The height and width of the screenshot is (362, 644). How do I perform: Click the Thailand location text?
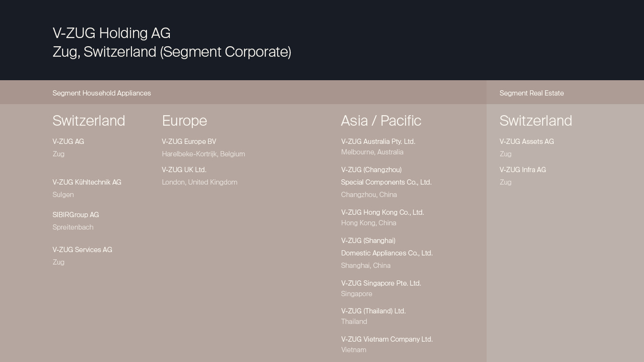(x=354, y=322)
